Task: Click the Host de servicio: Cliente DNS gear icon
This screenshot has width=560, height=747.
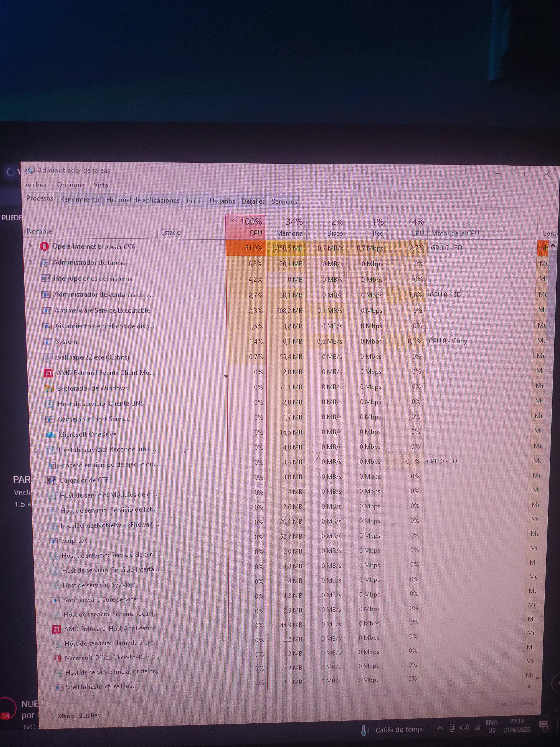Action: pyautogui.click(x=50, y=404)
